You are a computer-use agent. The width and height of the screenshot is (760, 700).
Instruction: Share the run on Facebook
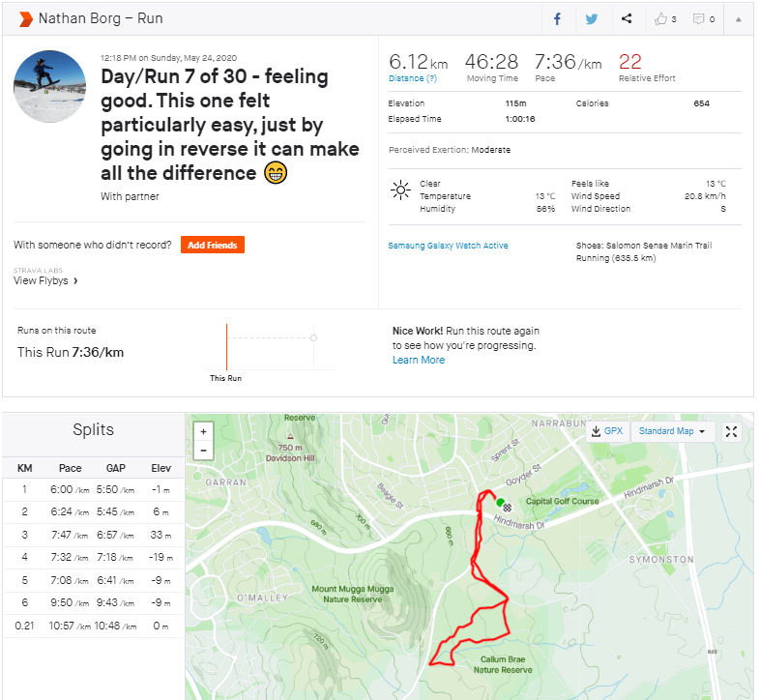pyautogui.click(x=558, y=18)
